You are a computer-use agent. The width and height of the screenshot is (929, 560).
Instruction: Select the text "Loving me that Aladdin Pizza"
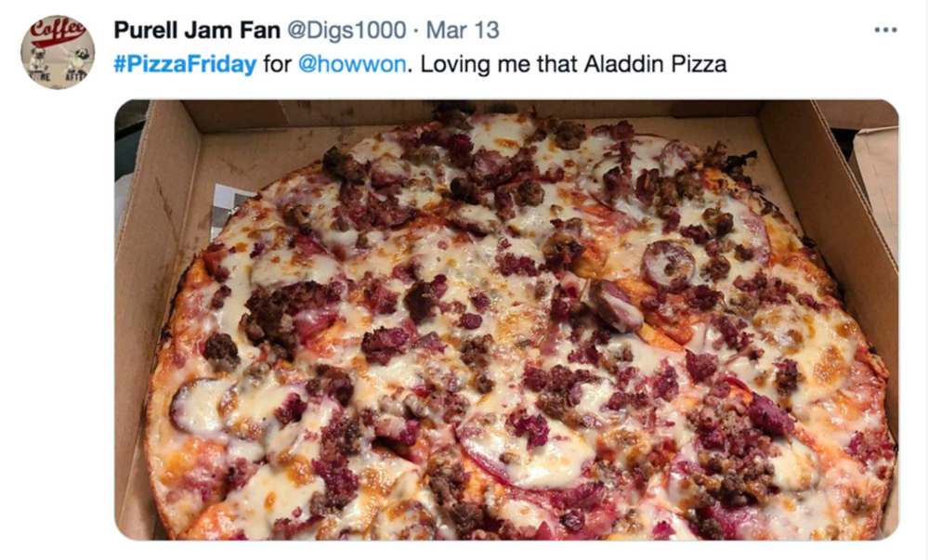573,63
